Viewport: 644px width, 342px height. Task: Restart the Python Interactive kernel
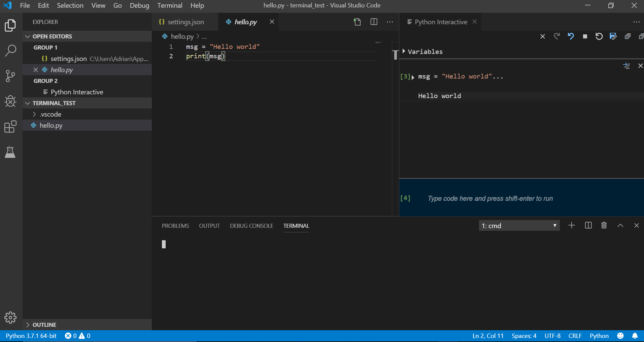pyautogui.click(x=599, y=36)
